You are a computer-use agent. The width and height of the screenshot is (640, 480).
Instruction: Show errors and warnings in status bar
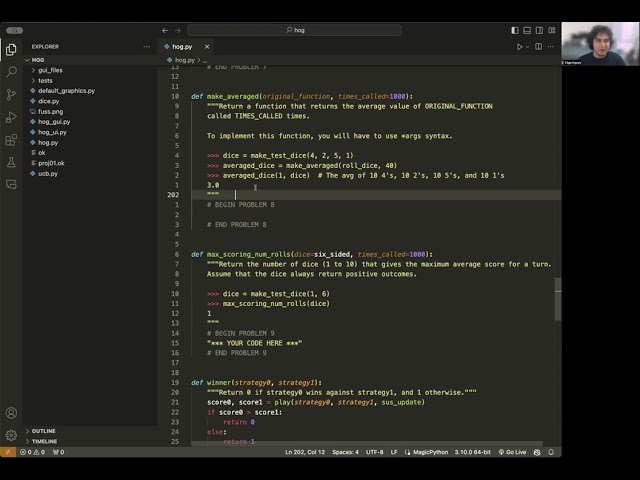coord(33,452)
